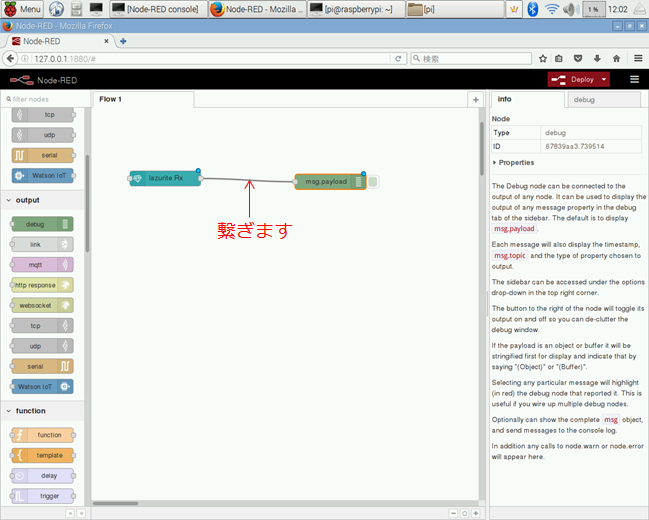Open the bookmarks list icon
649x520 pixels.
pos(559,58)
